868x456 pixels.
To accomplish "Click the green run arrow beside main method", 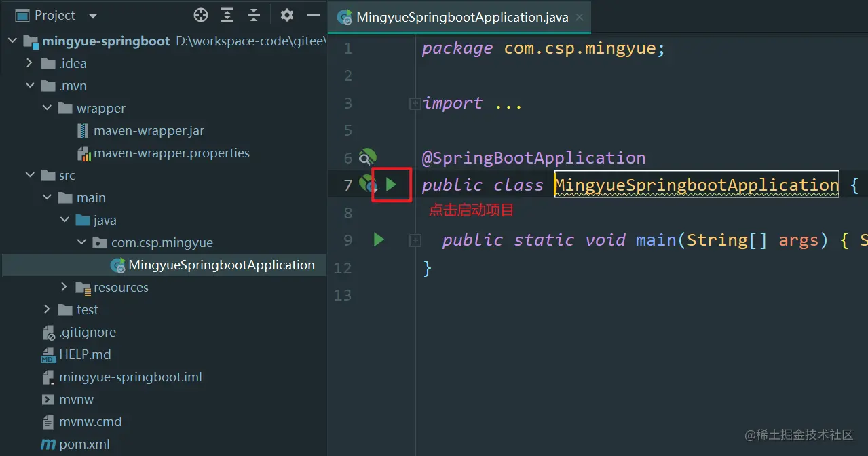I will pyautogui.click(x=379, y=240).
